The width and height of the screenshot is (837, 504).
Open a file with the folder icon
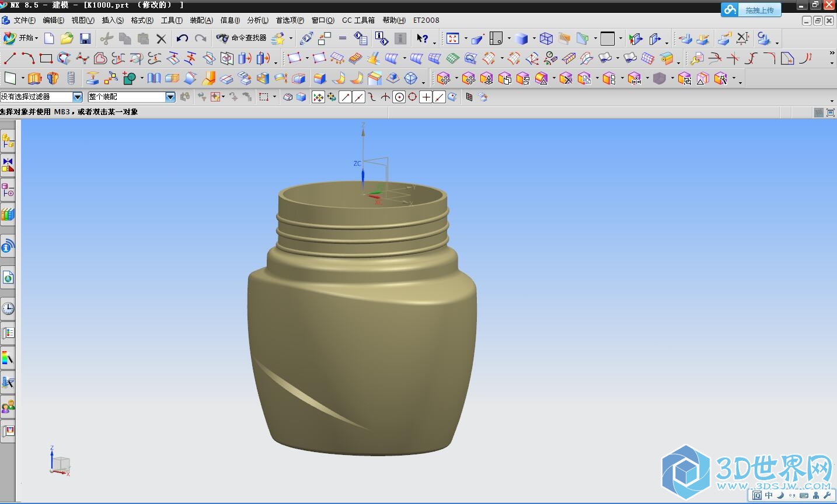(x=67, y=38)
